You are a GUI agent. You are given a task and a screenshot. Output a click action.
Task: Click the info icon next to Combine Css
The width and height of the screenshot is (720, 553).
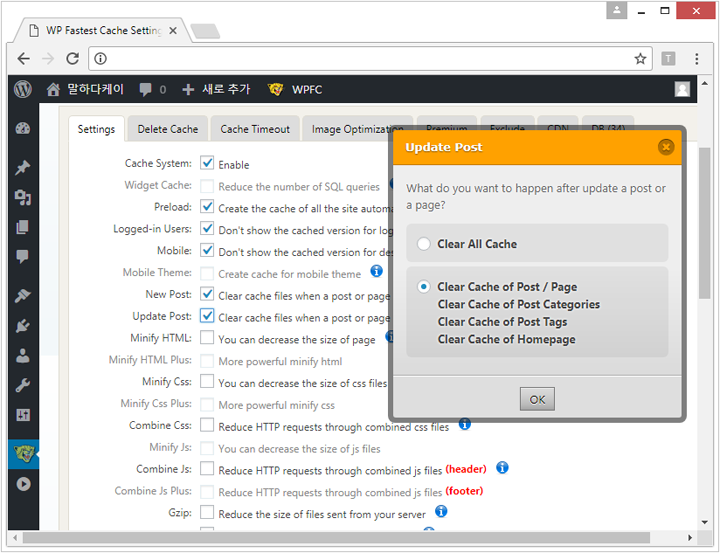(x=465, y=425)
